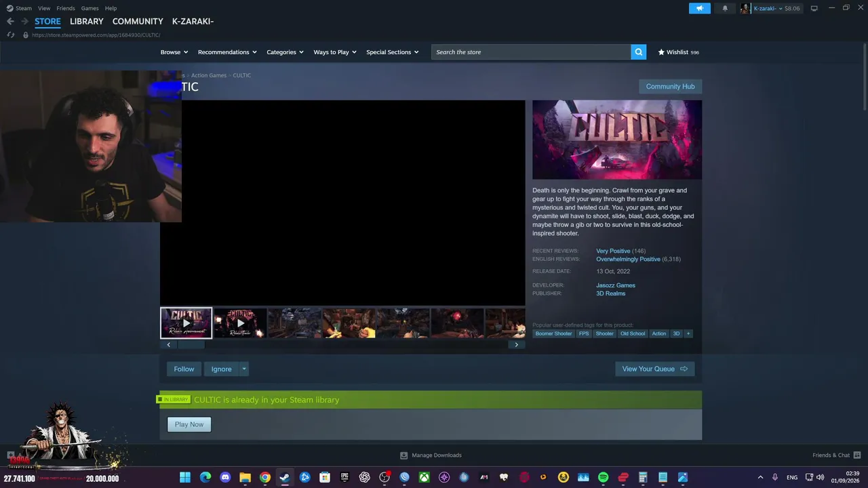Image resolution: width=868 pixels, height=488 pixels.
Task: Select the second trailer video thumbnail
Action: click(240, 323)
